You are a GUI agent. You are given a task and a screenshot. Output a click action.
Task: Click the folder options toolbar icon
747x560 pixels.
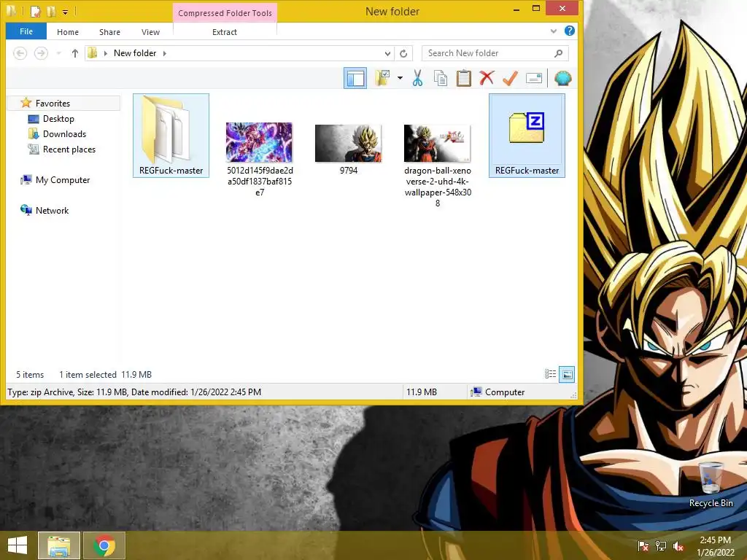click(382, 78)
